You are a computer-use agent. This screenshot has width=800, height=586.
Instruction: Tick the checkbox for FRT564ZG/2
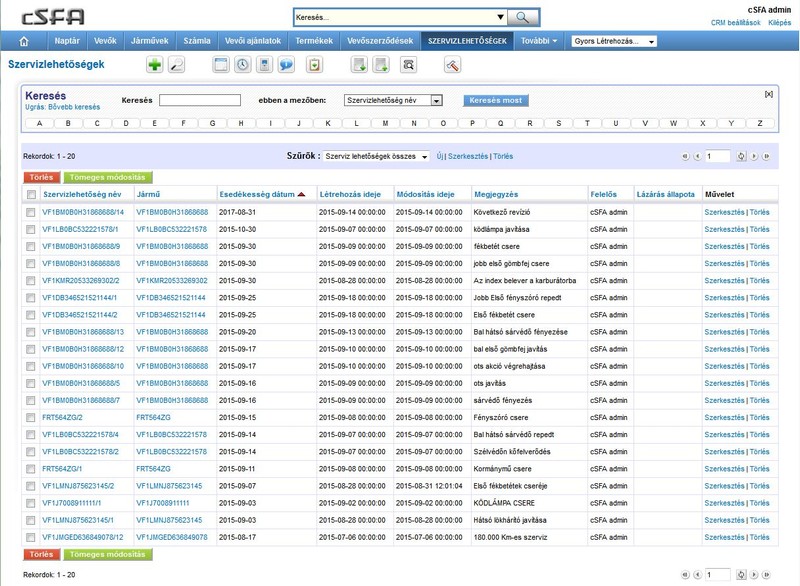(x=31, y=418)
